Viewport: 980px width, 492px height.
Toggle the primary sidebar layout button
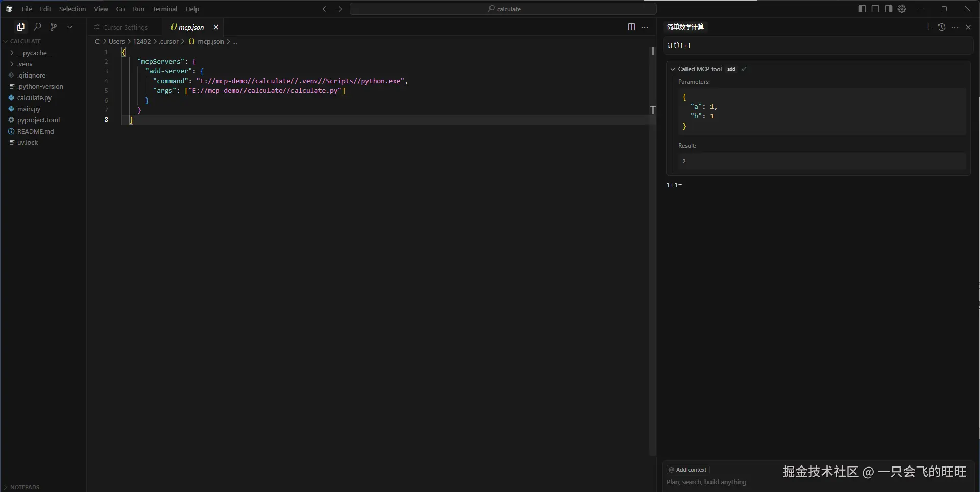pyautogui.click(x=862, y=9)
